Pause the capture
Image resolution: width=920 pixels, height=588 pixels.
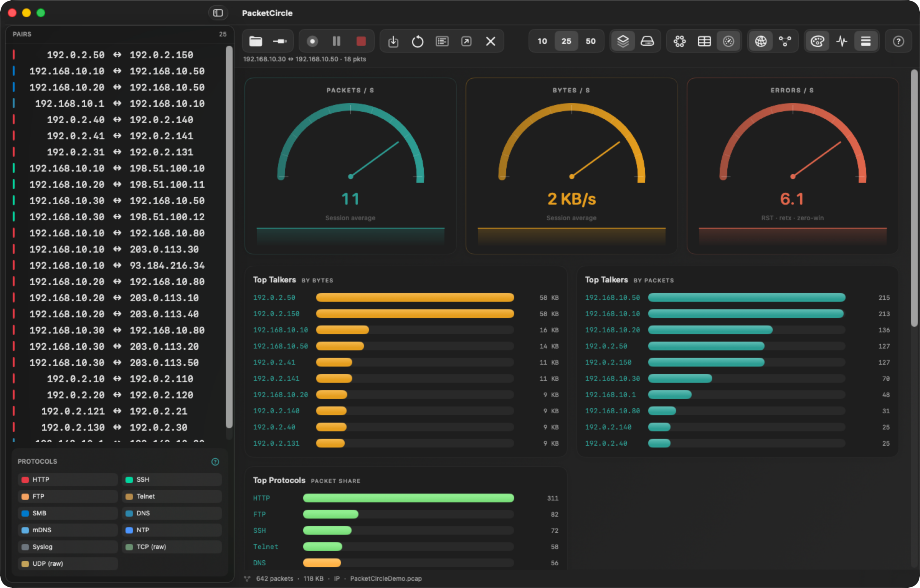click(337, 41)
